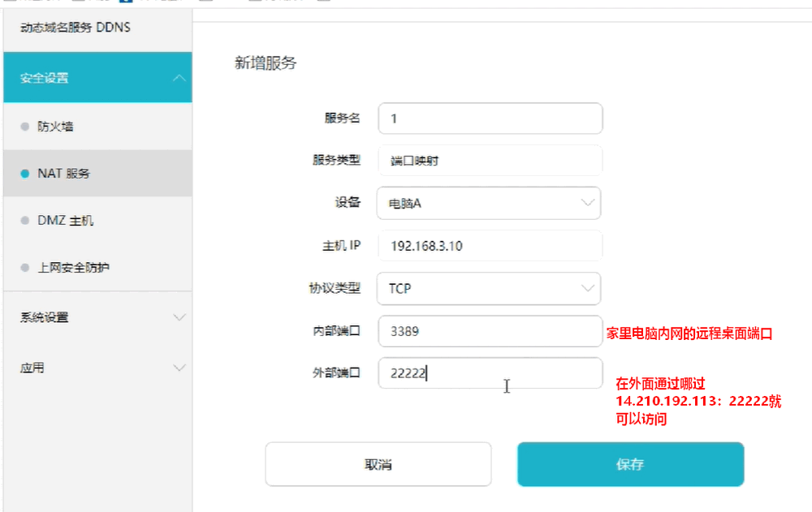Select NAT 服务 in the sidebar
The image size is (812, 512).
coord(63,174)
